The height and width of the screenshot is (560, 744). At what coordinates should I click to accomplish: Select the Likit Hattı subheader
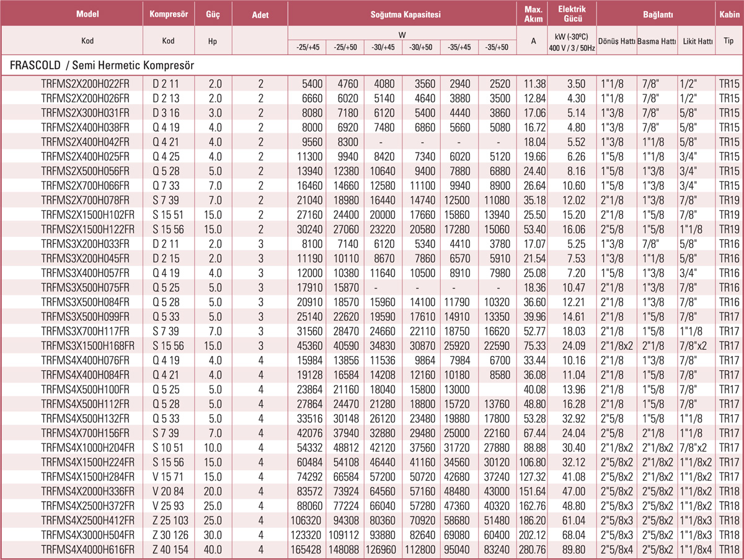696,42
